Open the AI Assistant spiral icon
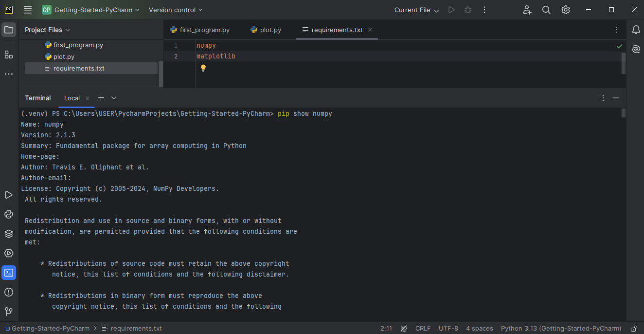 [636, 49]
